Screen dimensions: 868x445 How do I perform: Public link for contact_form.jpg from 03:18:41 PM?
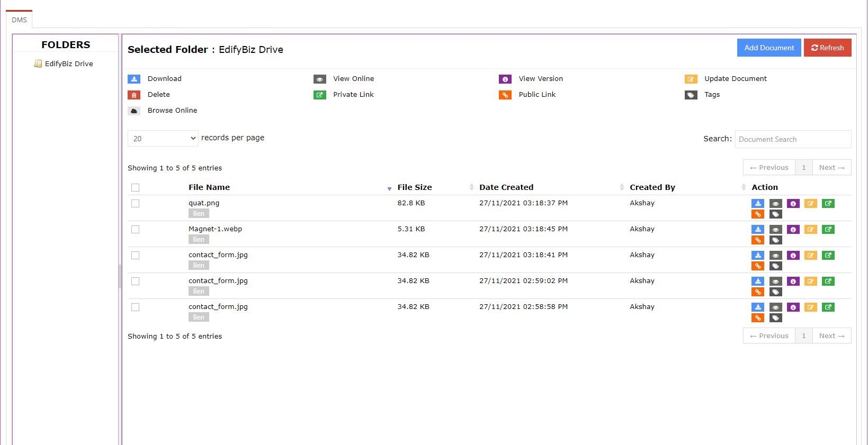[758, 266]
